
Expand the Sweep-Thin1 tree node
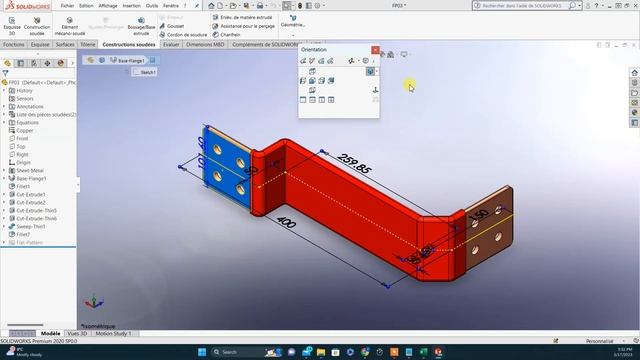pos(4,227)
